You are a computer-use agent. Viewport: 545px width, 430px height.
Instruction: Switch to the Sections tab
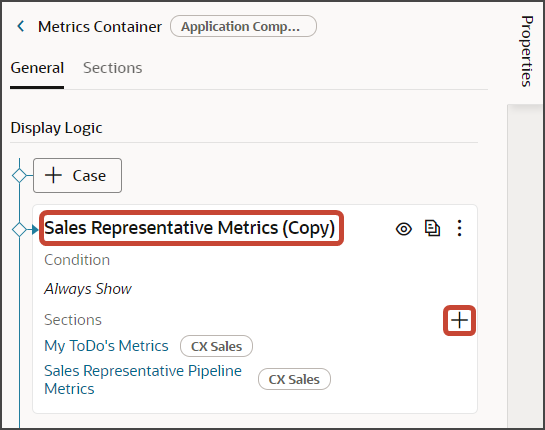[x=113, y=68]
